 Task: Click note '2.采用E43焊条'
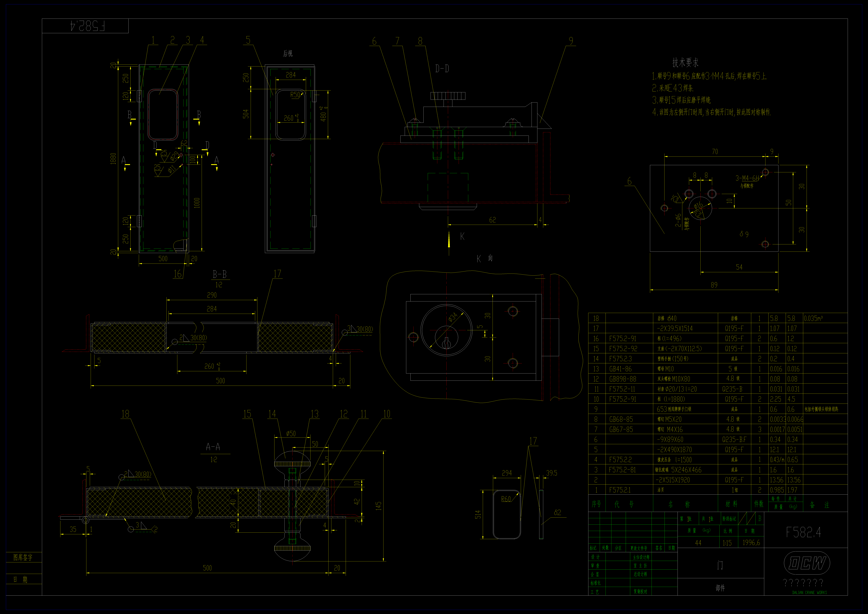pyautogui.click(x=672, y=88)
